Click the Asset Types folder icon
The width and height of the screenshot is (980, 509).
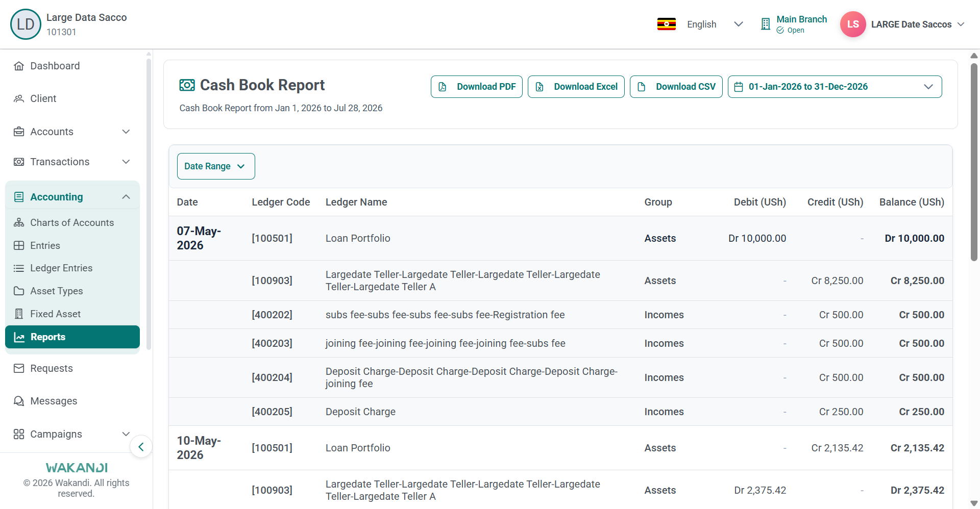point(19,291)
